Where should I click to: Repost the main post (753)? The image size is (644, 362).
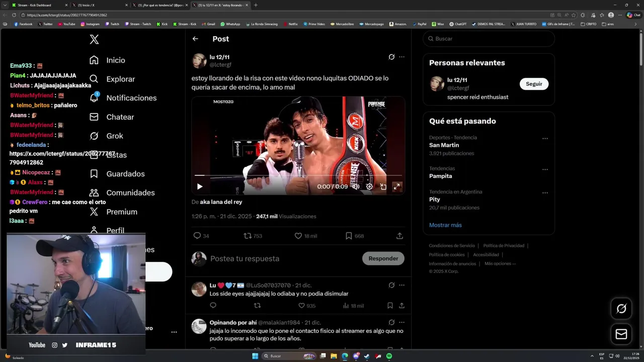253,236
